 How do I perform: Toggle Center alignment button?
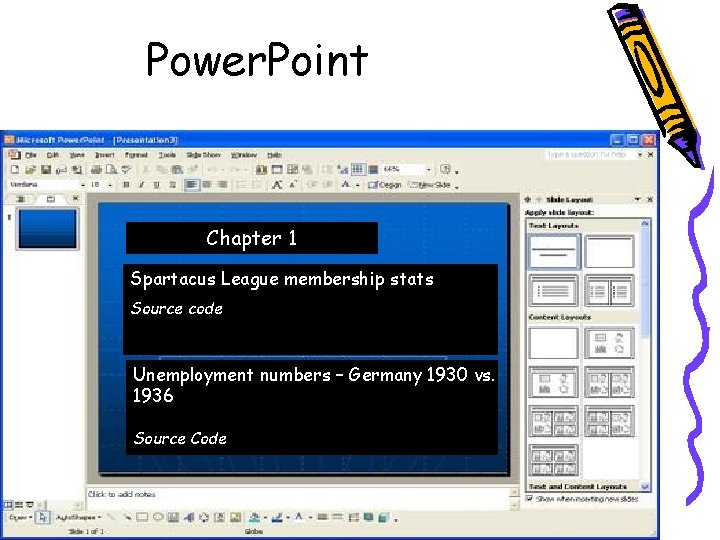[x=207, y=185]
